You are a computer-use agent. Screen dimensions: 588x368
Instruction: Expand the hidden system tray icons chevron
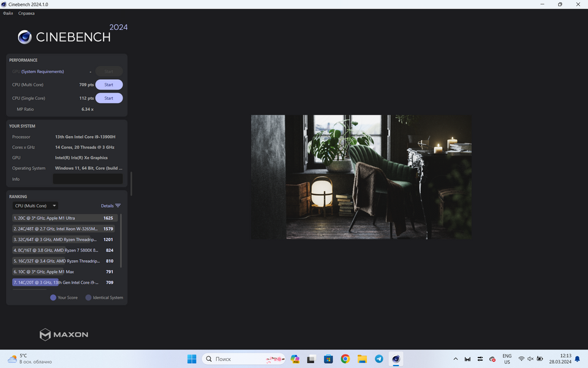(x=455, y=359)
